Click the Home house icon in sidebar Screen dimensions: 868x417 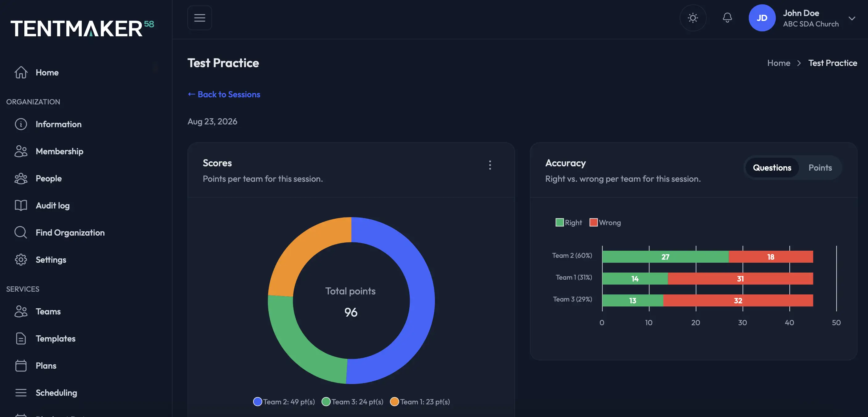21,72
